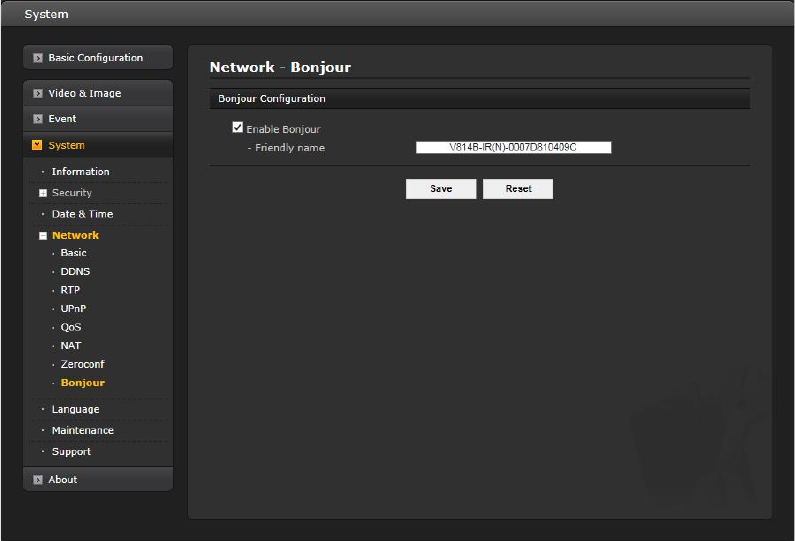795x541 pixels.
Task: Click the Video & Image arrow icon
Action: click(38, 93)
